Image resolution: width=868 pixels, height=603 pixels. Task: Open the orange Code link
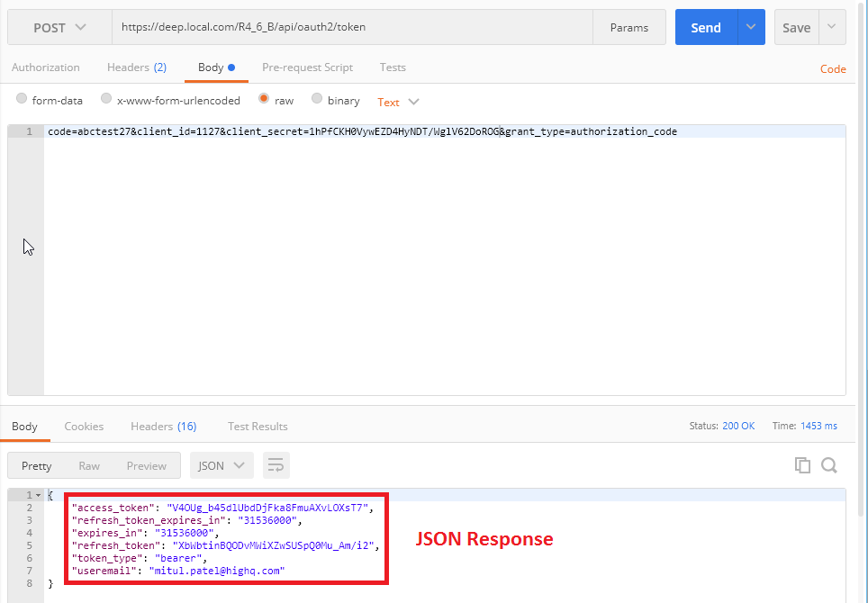point(832,69)
